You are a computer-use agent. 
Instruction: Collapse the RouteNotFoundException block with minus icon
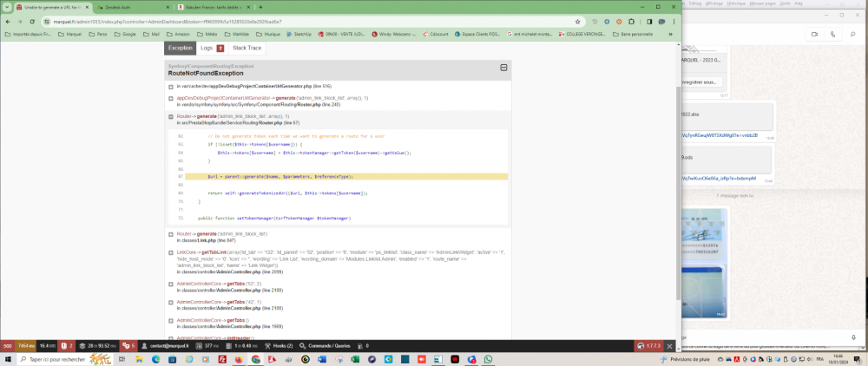[503, 68]
